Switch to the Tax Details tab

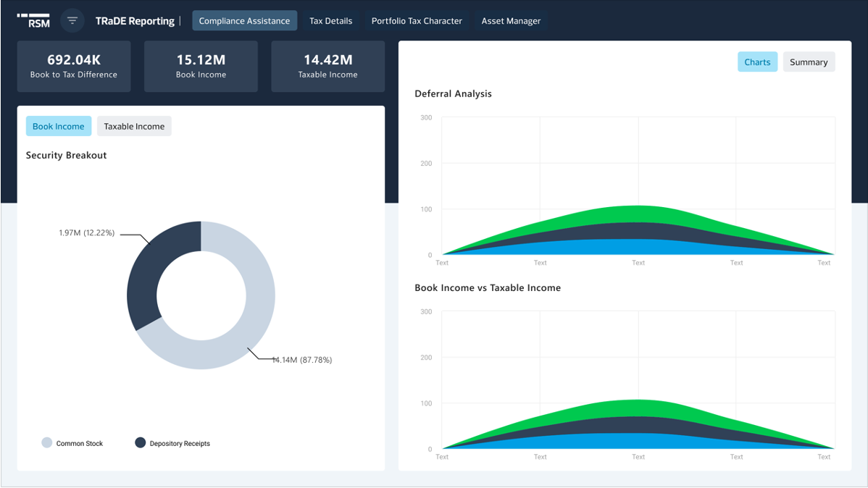pos(330,21)
